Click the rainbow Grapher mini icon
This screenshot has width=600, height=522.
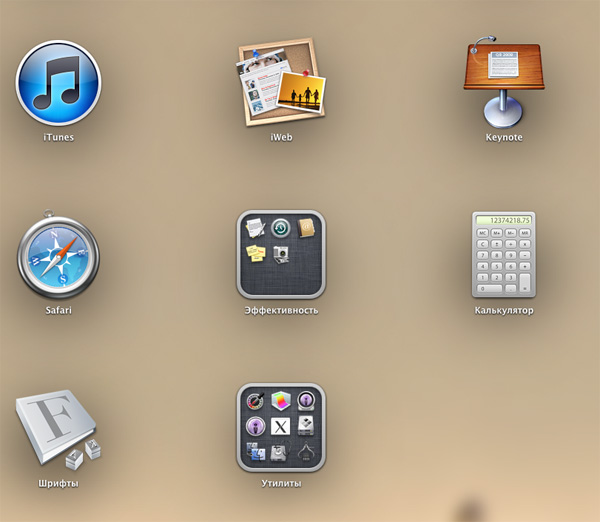tap(281, 401)
